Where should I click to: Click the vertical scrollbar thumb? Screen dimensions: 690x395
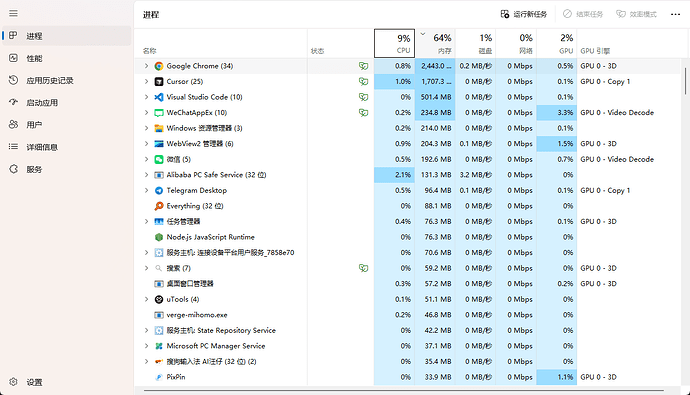pyautogui.click(x=685, y=80)
